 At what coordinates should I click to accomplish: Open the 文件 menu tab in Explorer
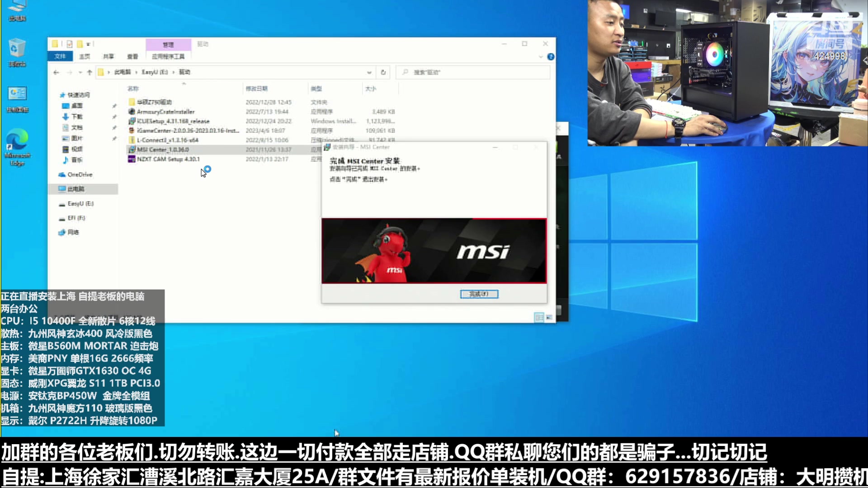coord(60,56)
